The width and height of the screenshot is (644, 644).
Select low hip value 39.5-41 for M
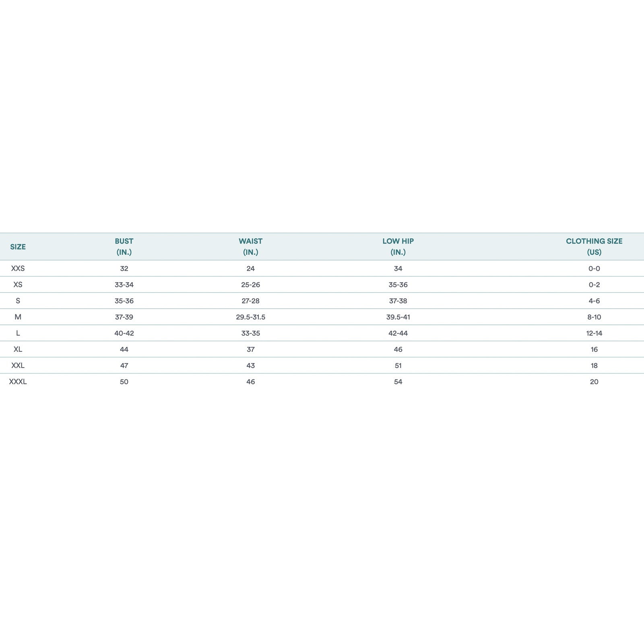[x=398, y=317]
